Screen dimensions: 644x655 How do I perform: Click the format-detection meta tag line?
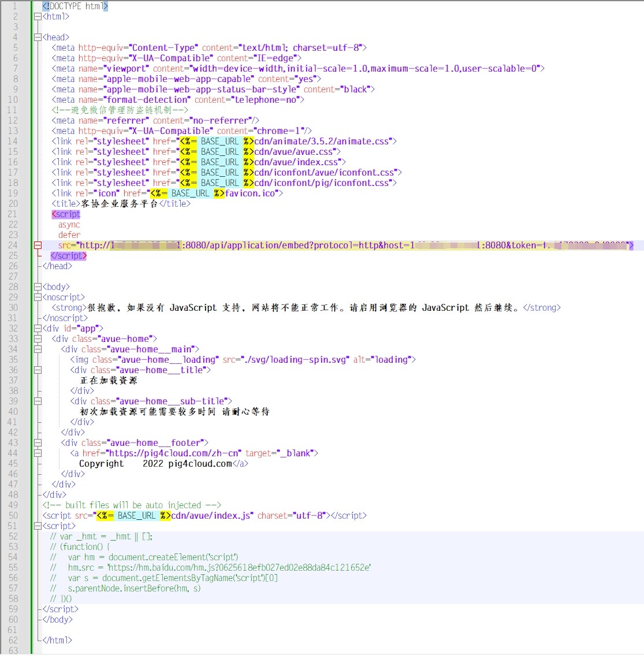click(178, 100)
